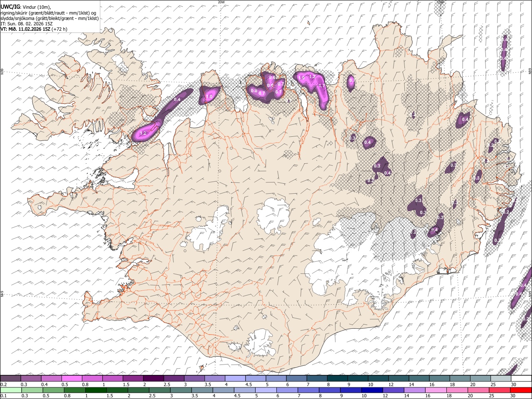The height and width of the screenshot is (399, 532).
Task: Select the 'IT: Sun. 08. 02. 2026 15Z' line
Action: [x=27, y=24]
